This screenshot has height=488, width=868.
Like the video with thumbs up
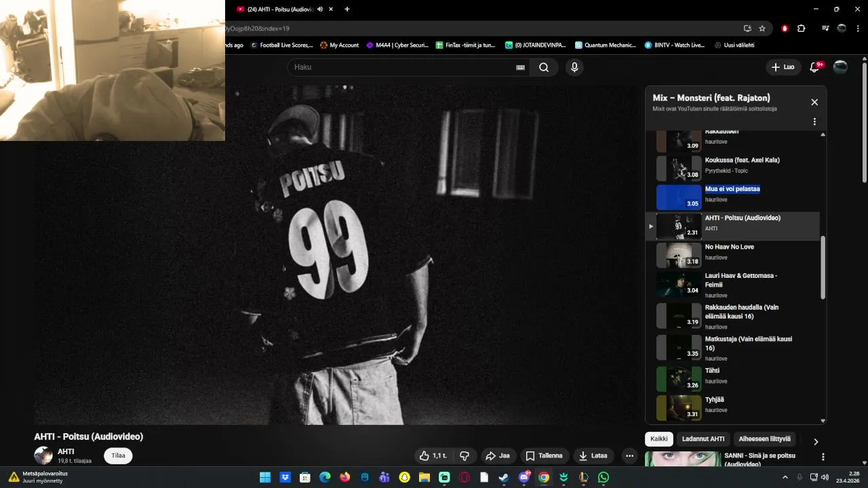[x=433, y=455]
